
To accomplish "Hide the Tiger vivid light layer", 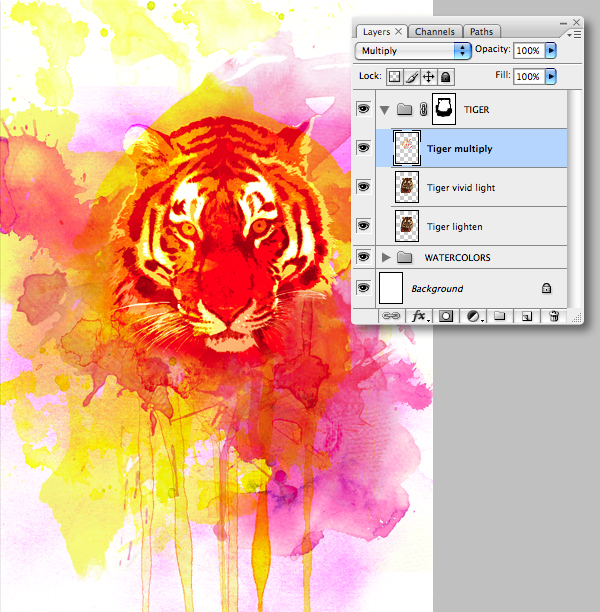I will click(x=363, y=187).
